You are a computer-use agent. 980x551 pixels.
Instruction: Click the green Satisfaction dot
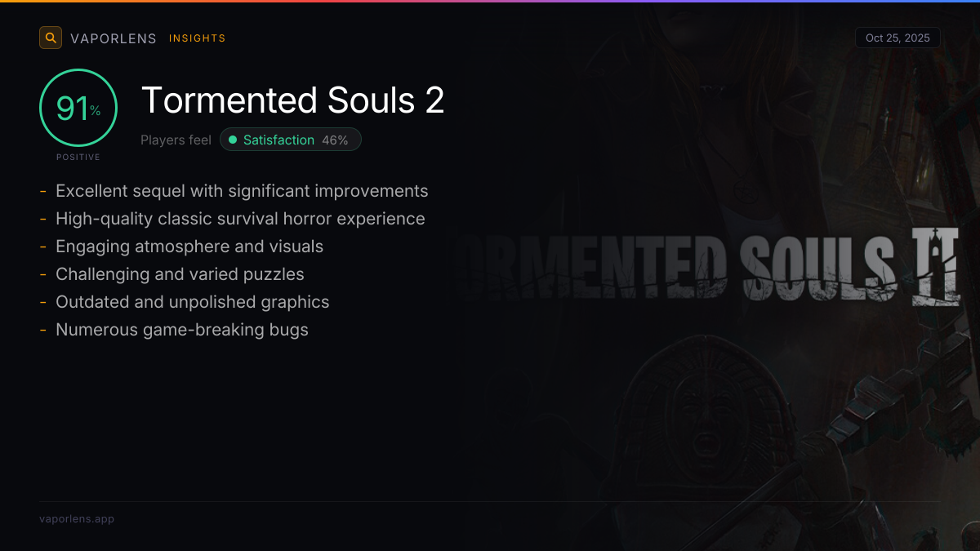pyautogui.click(x=233, y=140)
